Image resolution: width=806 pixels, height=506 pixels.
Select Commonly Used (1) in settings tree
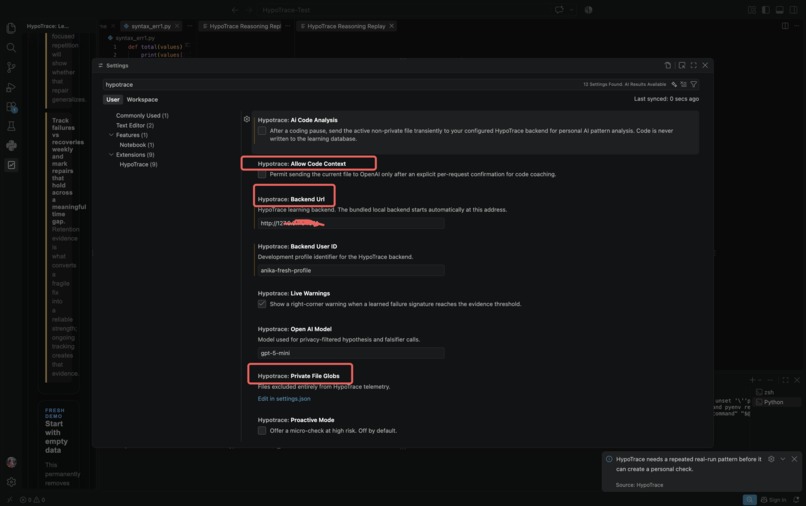pos(142,115)
